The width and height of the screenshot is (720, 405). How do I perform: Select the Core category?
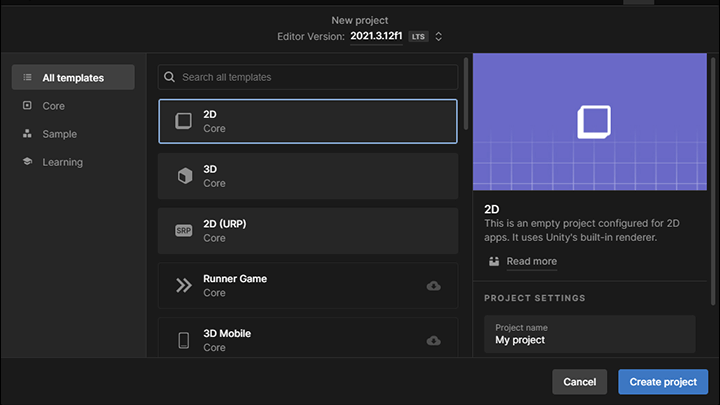pos(73,106)
